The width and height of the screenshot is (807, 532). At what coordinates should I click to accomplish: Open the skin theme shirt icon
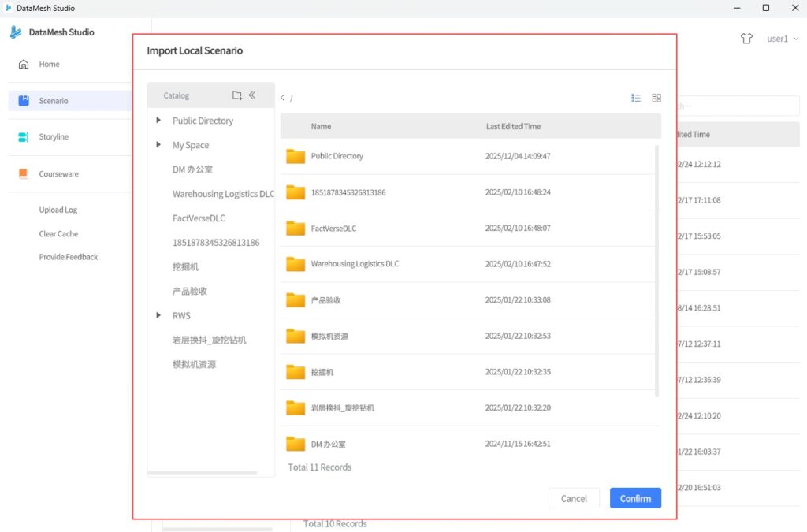746,39
